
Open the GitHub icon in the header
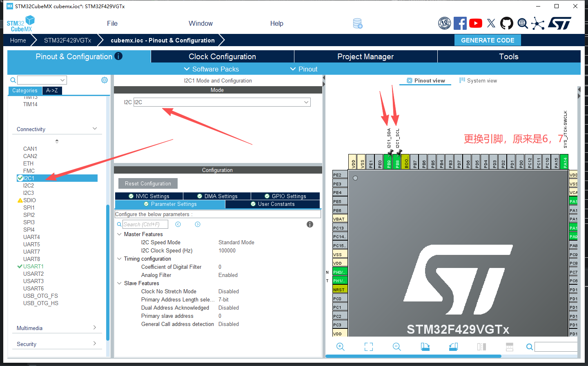pos(507,23)
